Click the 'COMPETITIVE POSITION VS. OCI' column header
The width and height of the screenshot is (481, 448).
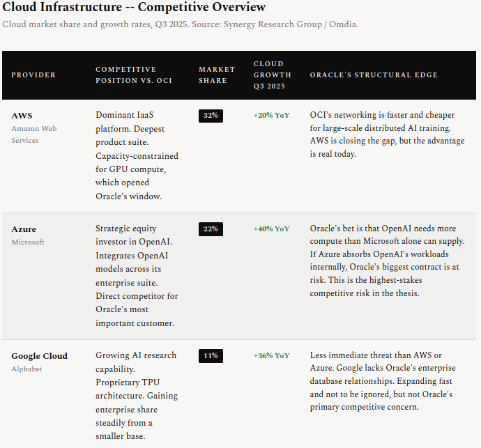click(x=134, y=75)
